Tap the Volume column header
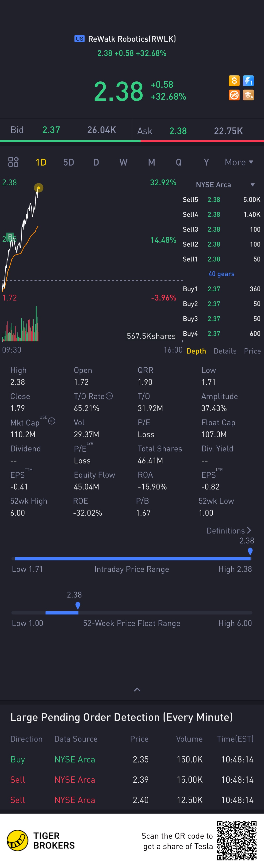This screenshot has width=264, height=868. (x=189, y=739)
